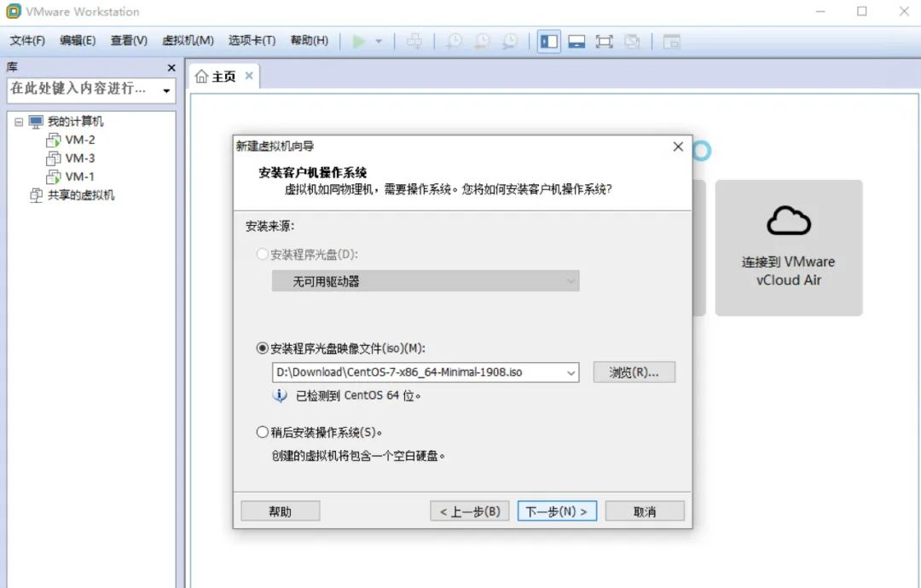Image resolution: width=921 pixels, height=588 pixels.
Task: Select the 安装程序光盘(D) radio button
Action: (x=263, y=254)
